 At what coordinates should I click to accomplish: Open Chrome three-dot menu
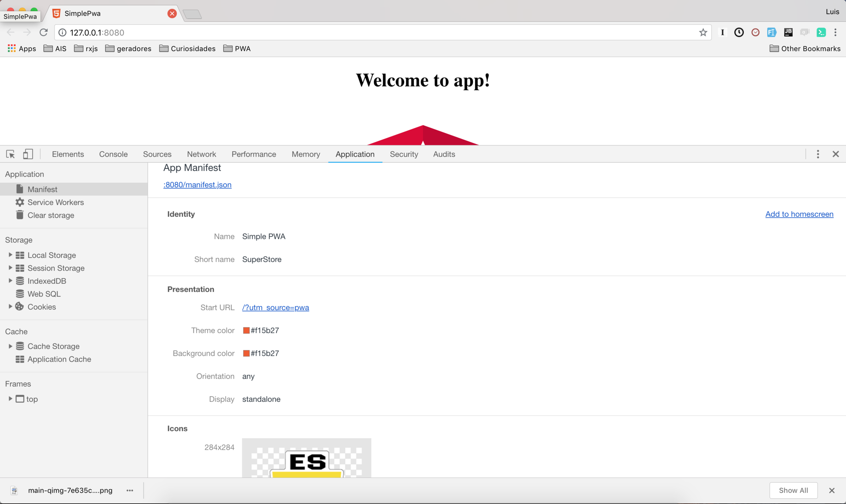point(836,32)
